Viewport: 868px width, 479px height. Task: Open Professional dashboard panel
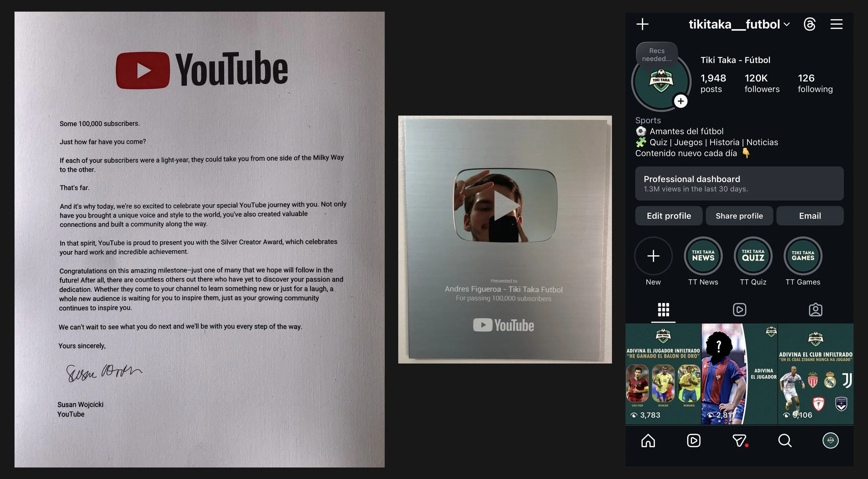739,183
